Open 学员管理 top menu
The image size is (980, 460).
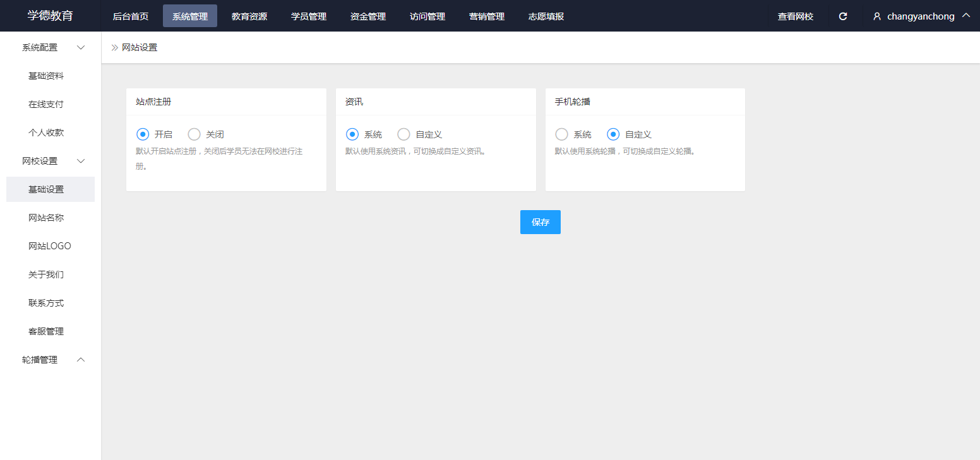coord(309,16)
